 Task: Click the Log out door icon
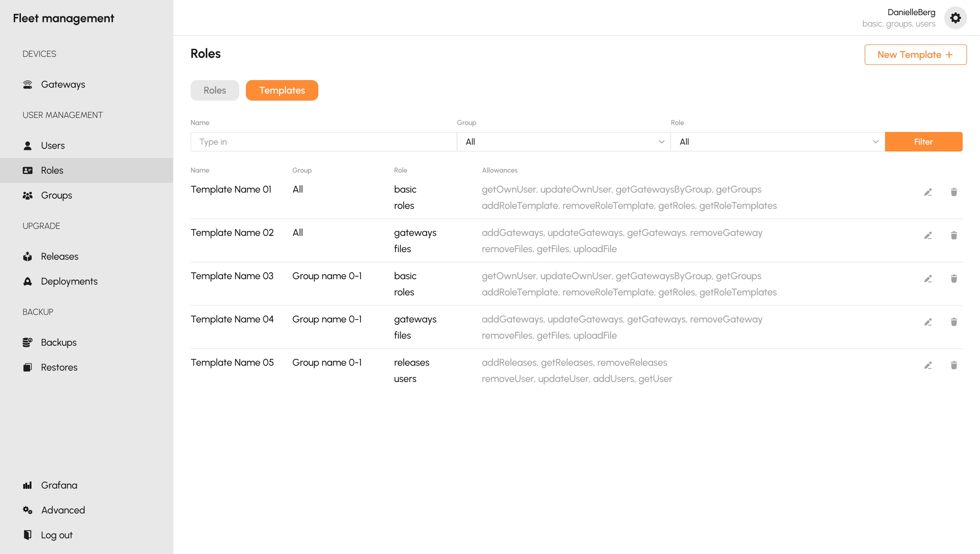click(27, 535)
